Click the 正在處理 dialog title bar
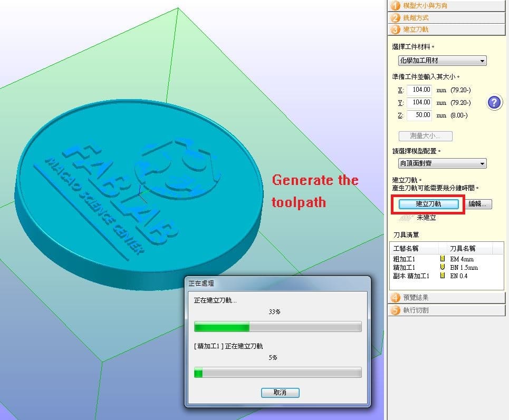Image resolution: width=509 pixels, height=420 pixels. [278, 283]
